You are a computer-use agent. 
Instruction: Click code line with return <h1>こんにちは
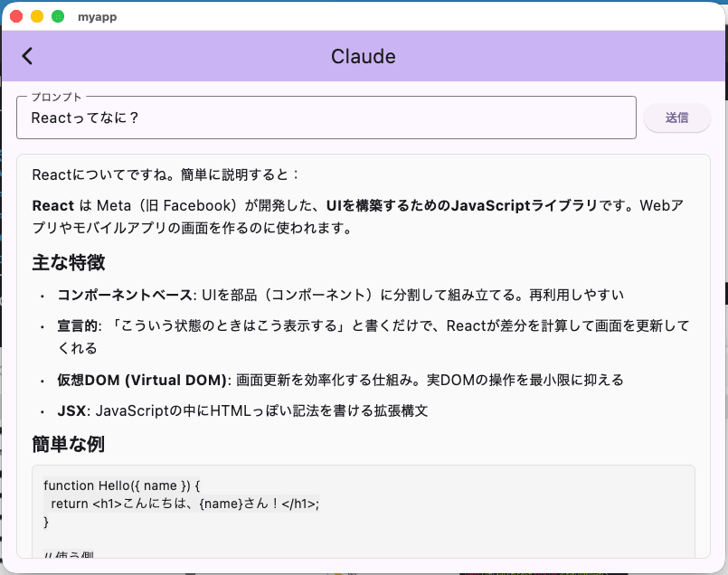184,504
